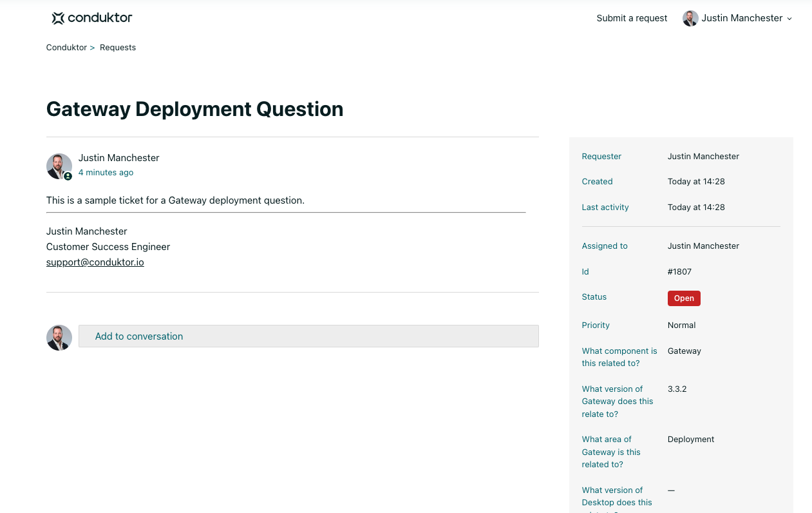Image resolution: width=812 pixels, height=513 pixels.
Task: Click the sample ticket message text
Action: click(175, 200)
